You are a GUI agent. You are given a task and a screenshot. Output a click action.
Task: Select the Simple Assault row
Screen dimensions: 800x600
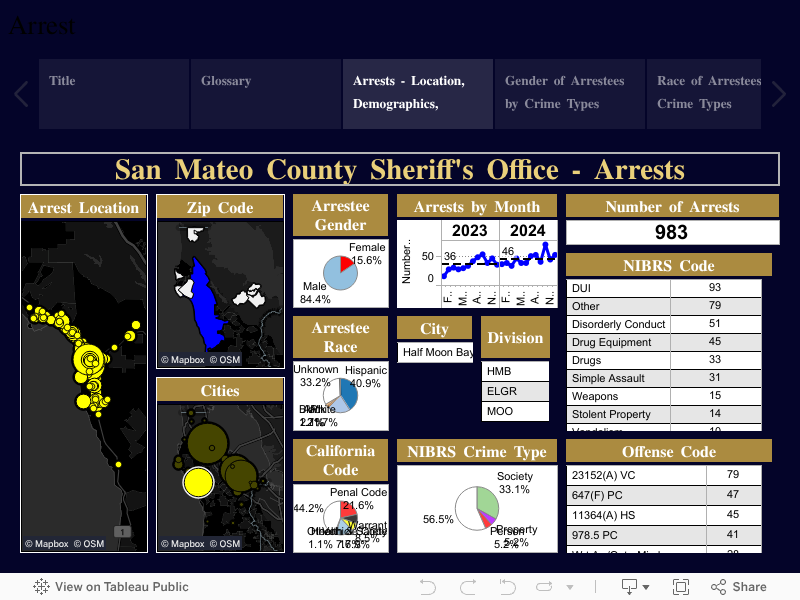click(x=664, y=378)
